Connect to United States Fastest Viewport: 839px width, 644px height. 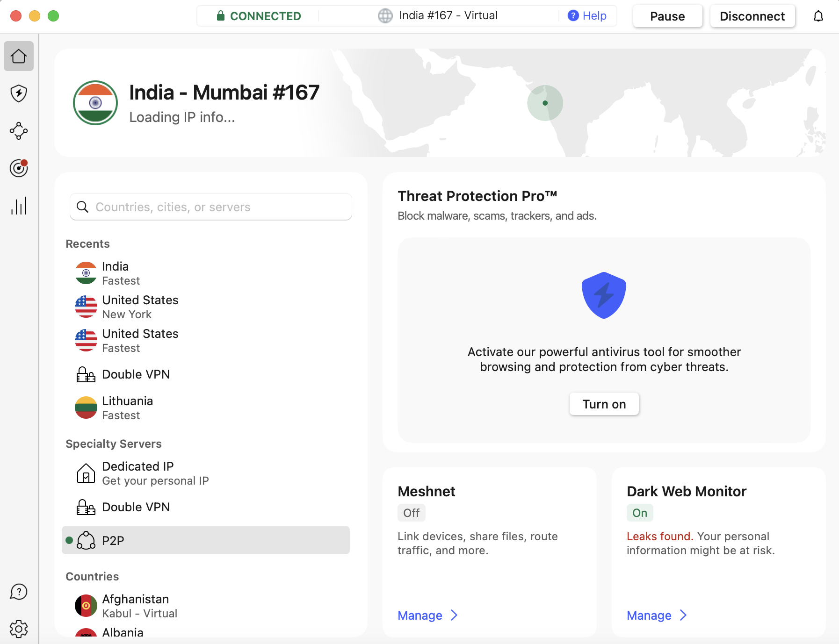(206, 340)
